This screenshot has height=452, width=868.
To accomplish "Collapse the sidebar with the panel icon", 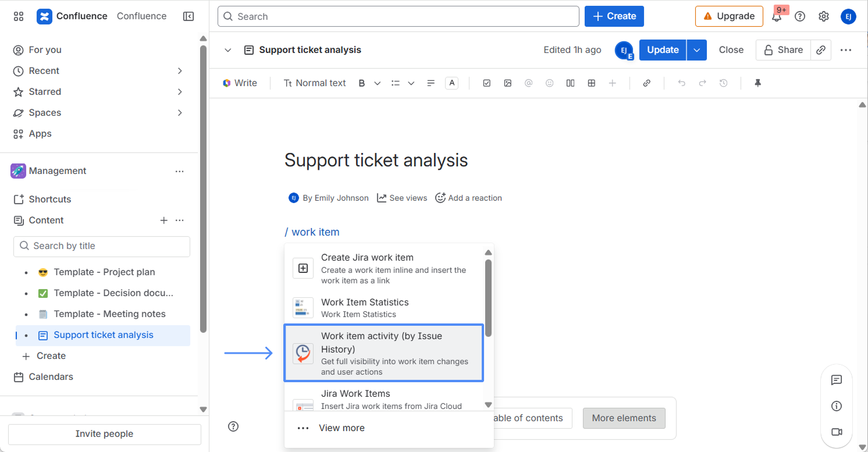I will click(x=188, y=16).
